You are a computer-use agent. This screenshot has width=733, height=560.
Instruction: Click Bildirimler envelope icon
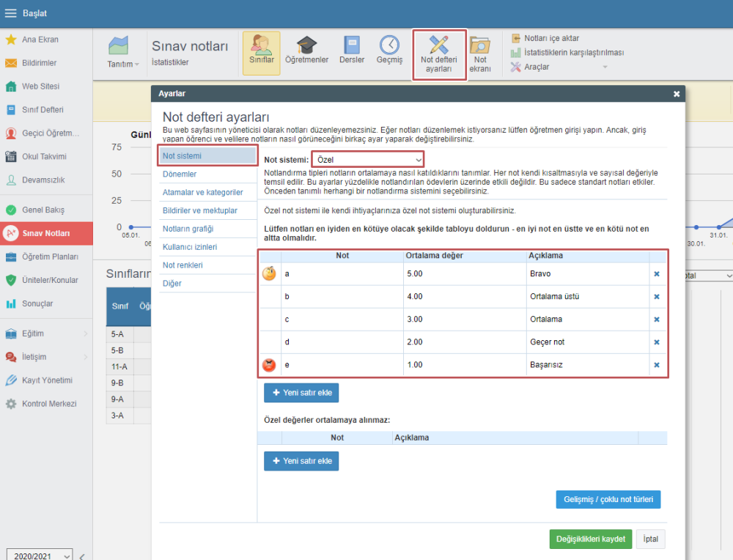[11, 62]
